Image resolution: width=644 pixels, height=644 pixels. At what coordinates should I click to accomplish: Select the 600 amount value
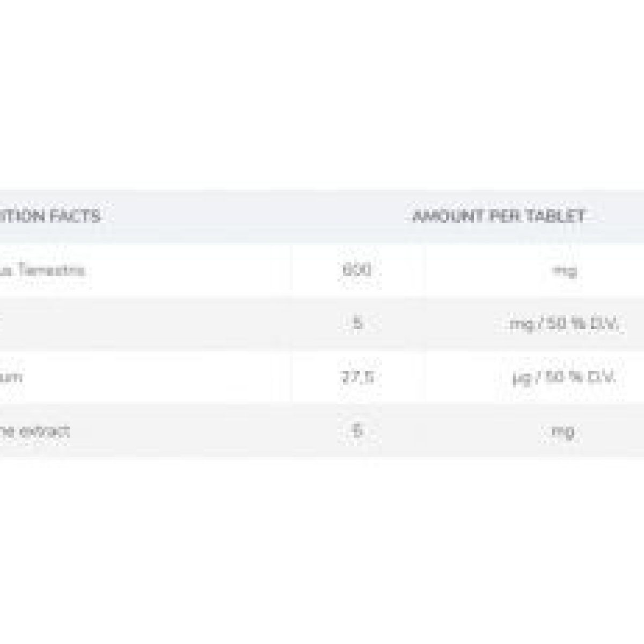[x=356, y=270]
